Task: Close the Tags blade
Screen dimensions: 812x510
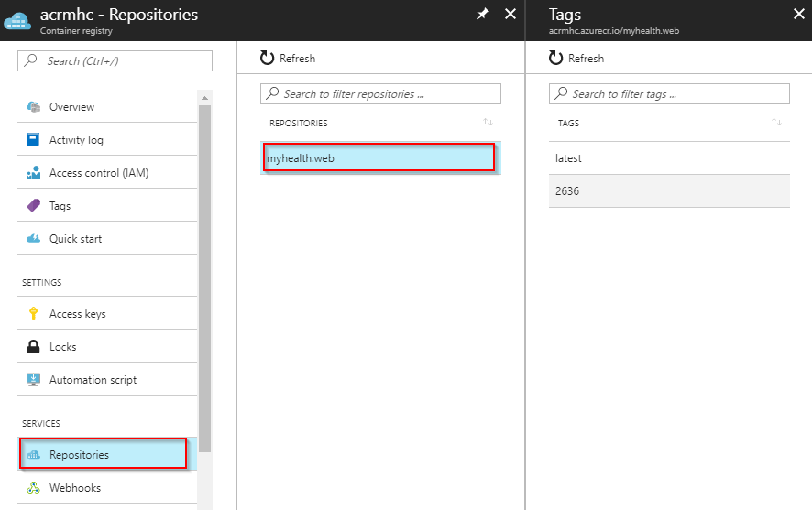Action: [x=799, y=14]
